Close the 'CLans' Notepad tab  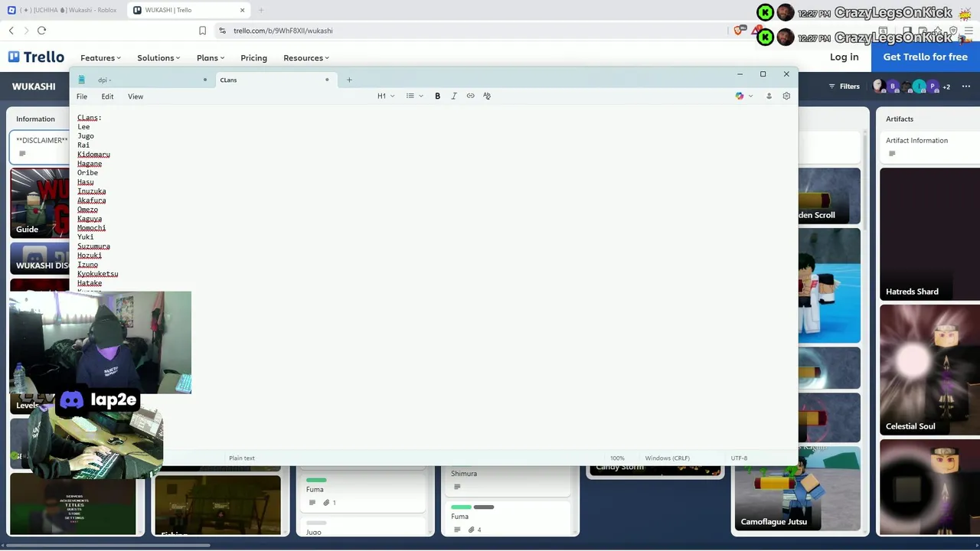pyautogui.click(x=327, y=80)
